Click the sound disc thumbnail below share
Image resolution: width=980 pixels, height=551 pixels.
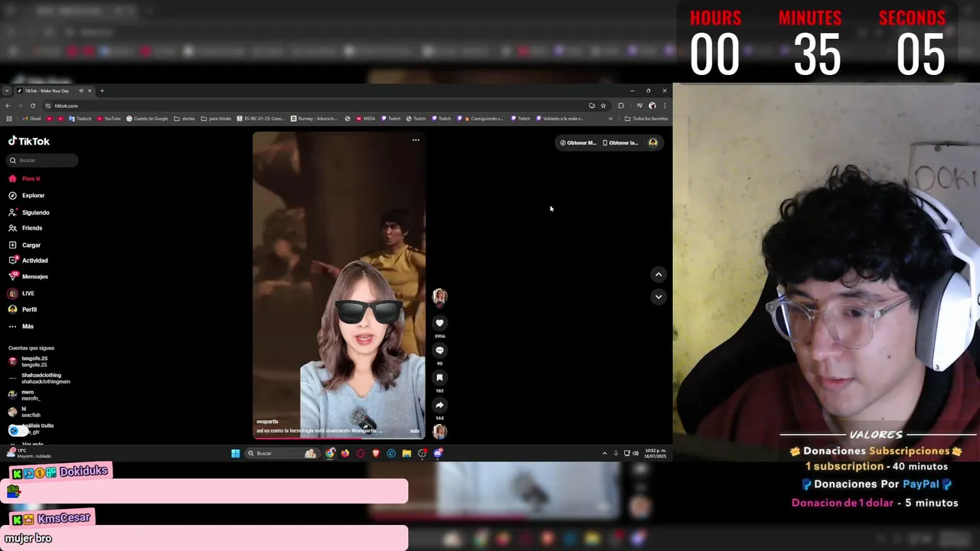pos(439,431)
